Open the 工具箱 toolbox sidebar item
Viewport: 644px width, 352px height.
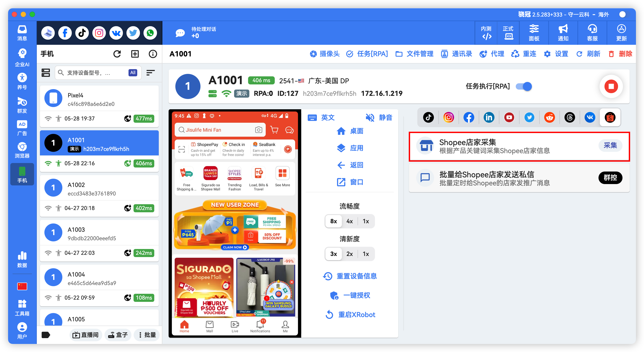click(x=22, y=308)
